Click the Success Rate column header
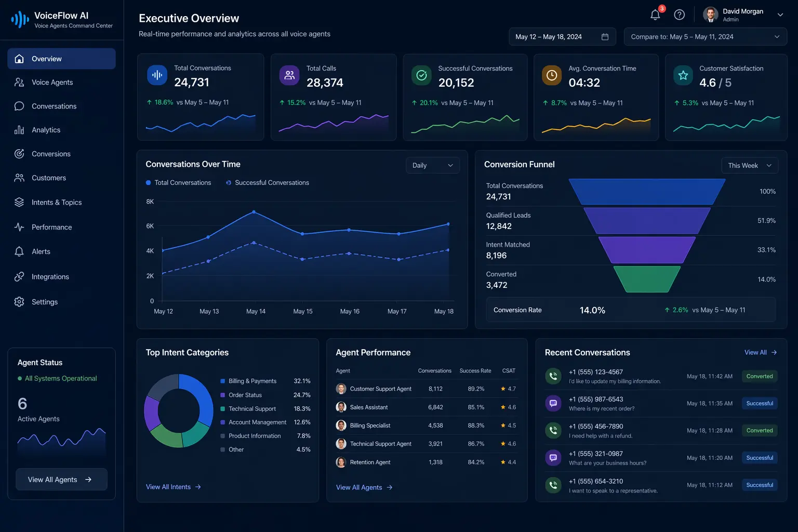 [x=475, y=371]
